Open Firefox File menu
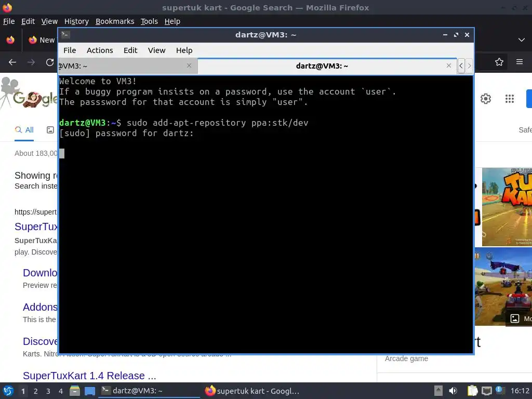The image size is (532, 399). tap(9, 21)
